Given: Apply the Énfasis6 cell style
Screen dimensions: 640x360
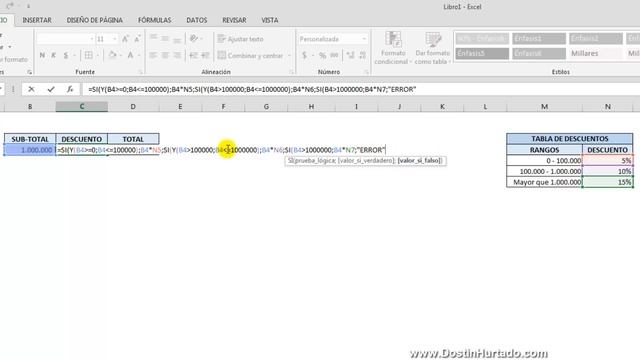Looking at the screenshot, I should coord(539,53).
